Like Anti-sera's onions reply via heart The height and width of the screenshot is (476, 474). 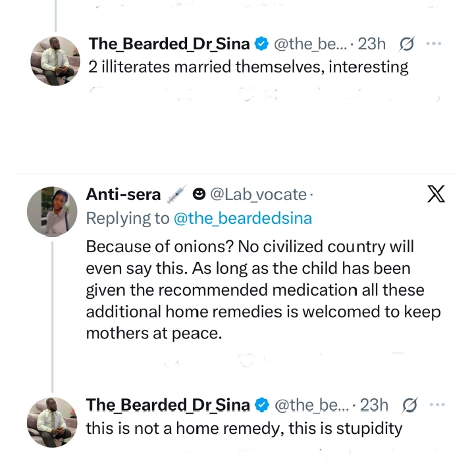click(247, 360)
